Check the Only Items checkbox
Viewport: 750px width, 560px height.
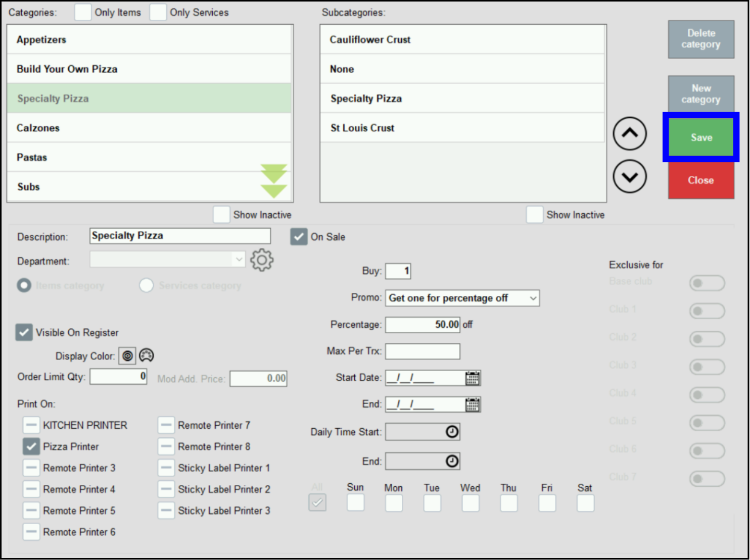click(83, 12)
